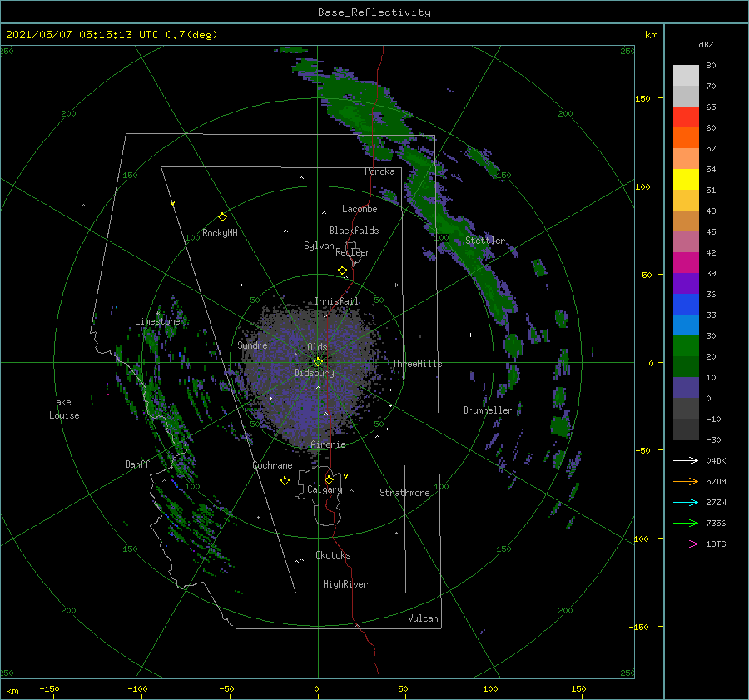Select the yellow diamond marker inside Calgary
The width and height of the screenshot is (749, 700).
point(329,479)
